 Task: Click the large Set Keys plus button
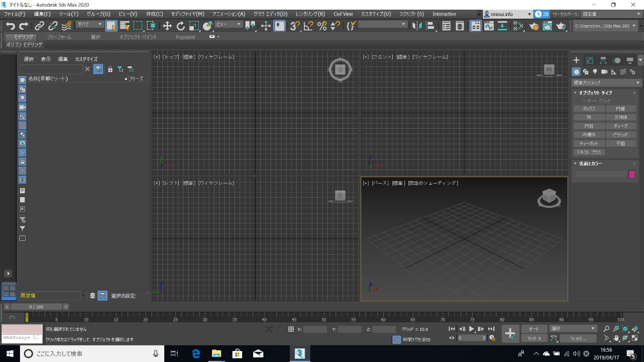click(x=510, y=334)
